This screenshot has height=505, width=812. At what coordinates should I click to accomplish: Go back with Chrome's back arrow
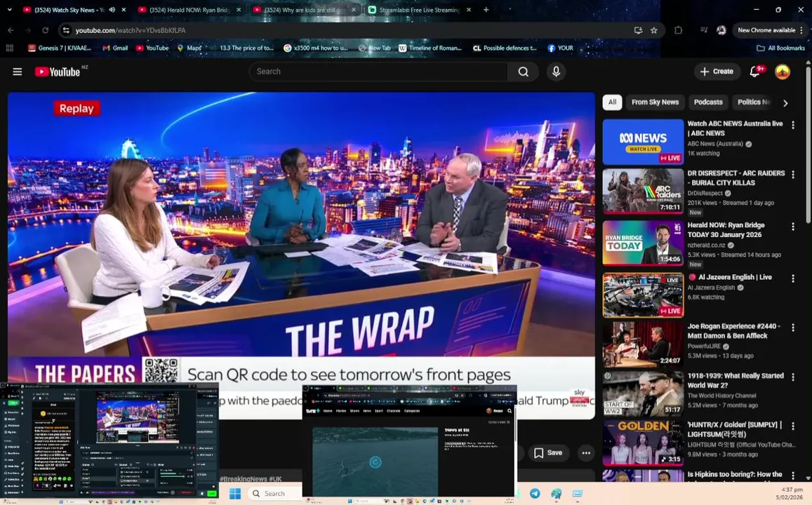click(11, 30)
